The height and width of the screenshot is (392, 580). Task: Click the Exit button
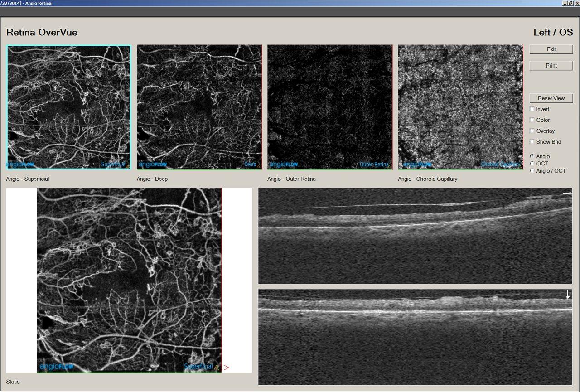[x=551, y=49]
